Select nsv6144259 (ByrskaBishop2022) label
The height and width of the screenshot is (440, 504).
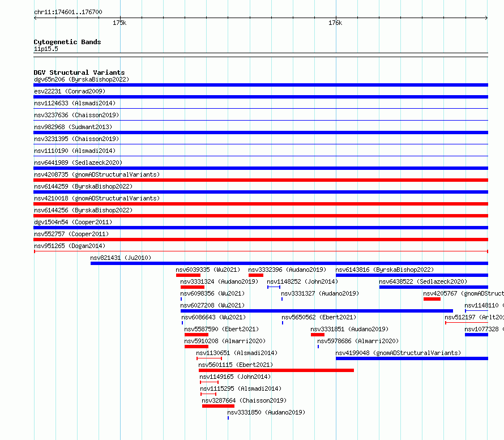pos(83,186)
